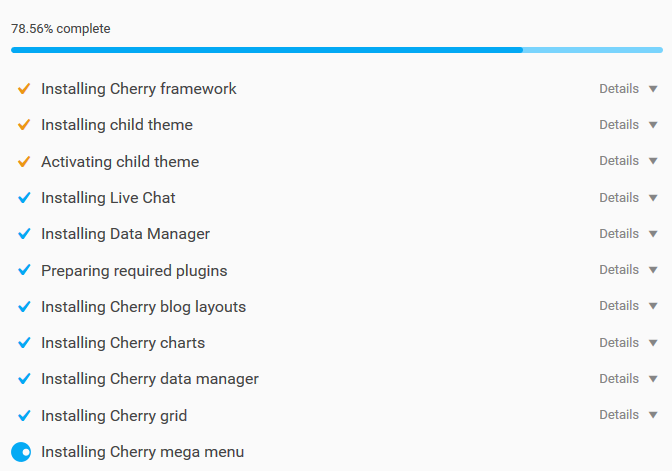Screen dimensions: 672x471
Task: Click blue checkmark beside Installing Cherry charts
Action: 24,342
